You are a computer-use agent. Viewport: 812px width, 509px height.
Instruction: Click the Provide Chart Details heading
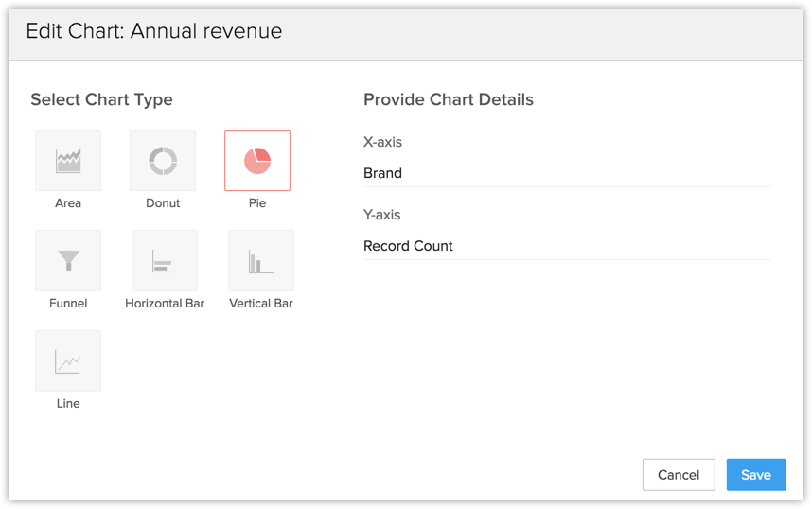449,99
